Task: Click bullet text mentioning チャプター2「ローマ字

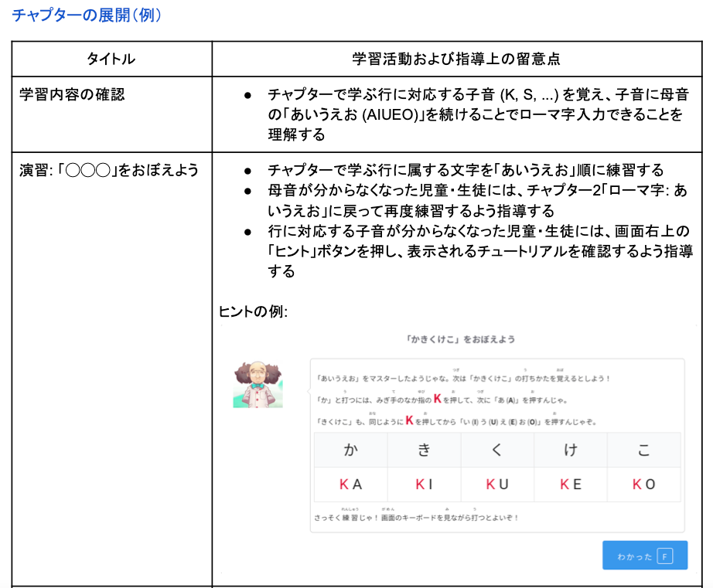Action: tap(477, 200)
